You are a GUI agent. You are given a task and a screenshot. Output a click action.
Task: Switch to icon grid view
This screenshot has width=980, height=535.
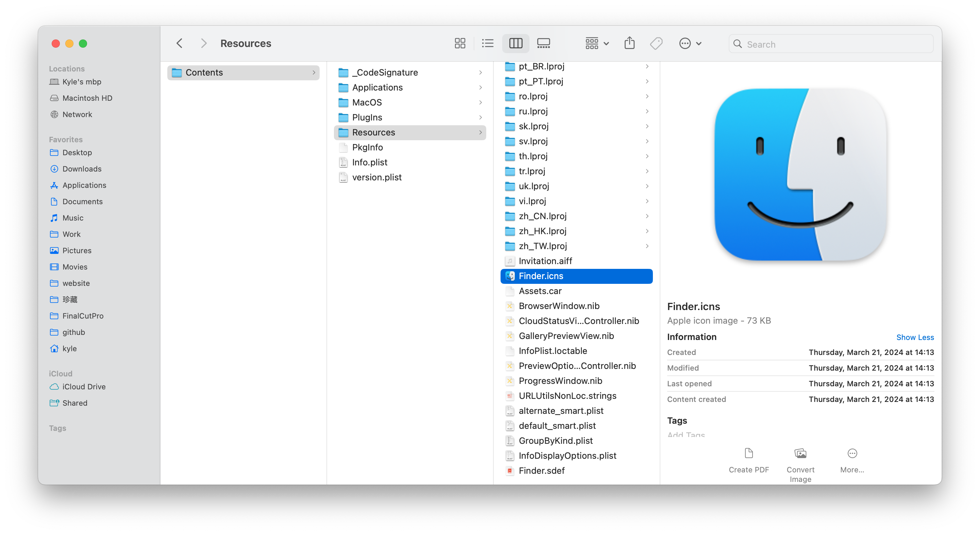coord(460,44)
